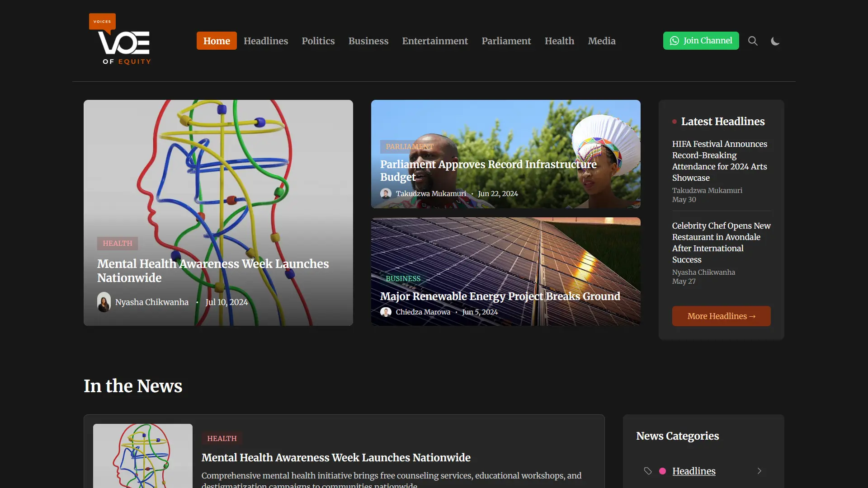Open the search icon in the header

[752, 41]
